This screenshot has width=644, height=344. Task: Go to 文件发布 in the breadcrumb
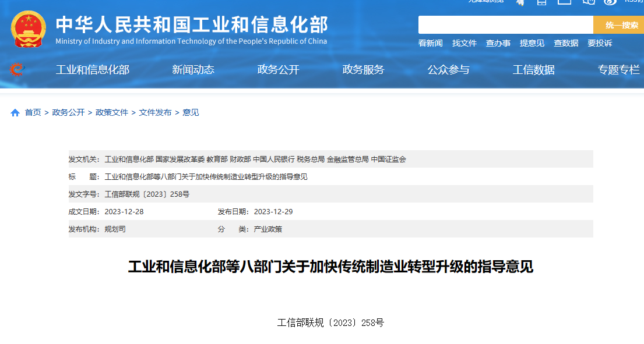pos(155,112)
